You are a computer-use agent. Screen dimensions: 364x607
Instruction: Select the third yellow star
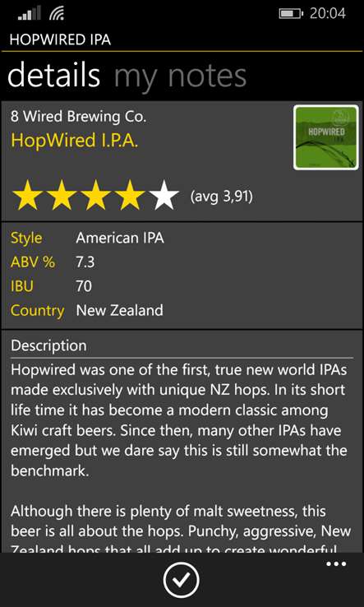pos(96,196)
